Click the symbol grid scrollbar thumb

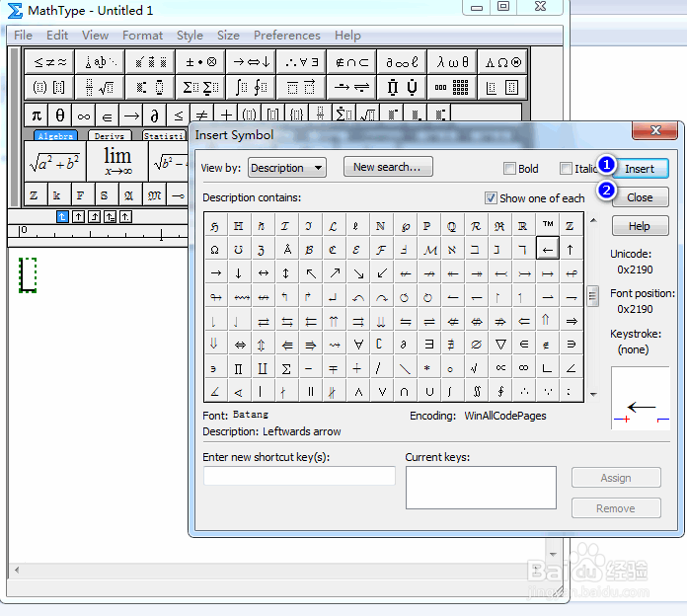pos(593,297)
